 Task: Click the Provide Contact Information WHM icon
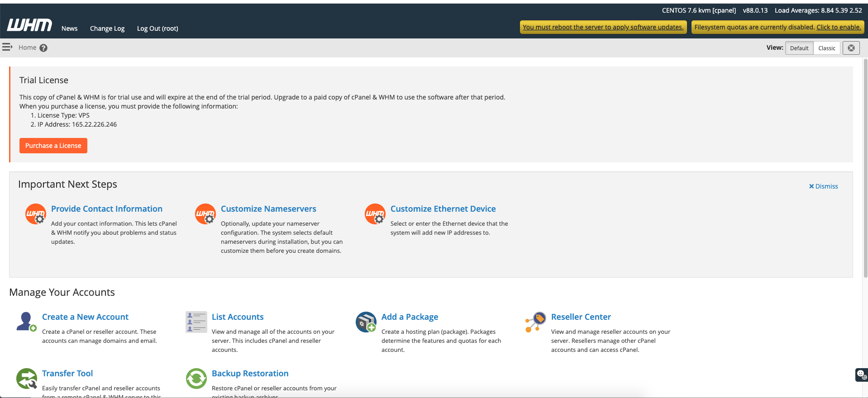(36, 214)
